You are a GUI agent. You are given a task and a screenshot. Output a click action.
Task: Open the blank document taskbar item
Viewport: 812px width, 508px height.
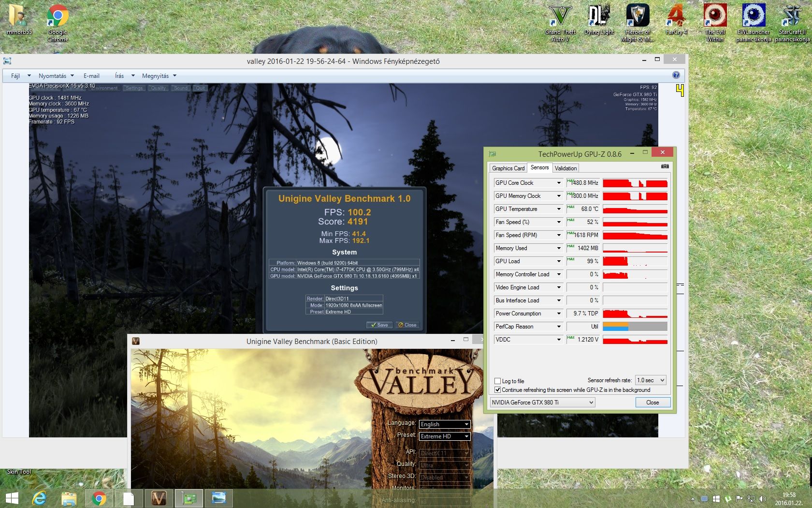tap(129, 498)
